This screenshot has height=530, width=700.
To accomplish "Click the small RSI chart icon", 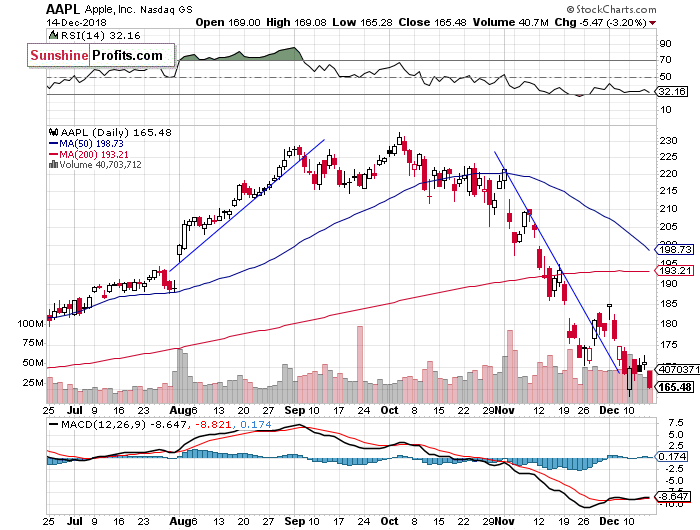I will (54, 35).
